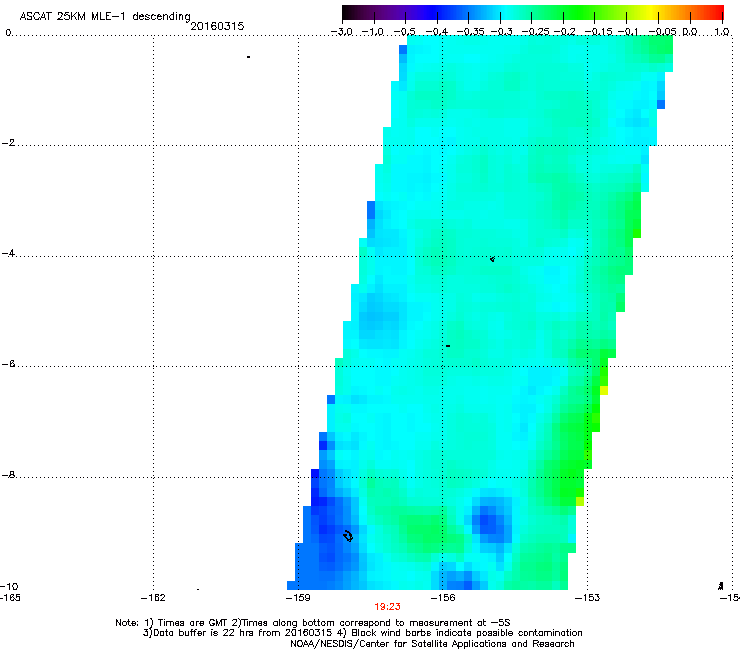Click the latitude axis label -6

pos(8,364)
